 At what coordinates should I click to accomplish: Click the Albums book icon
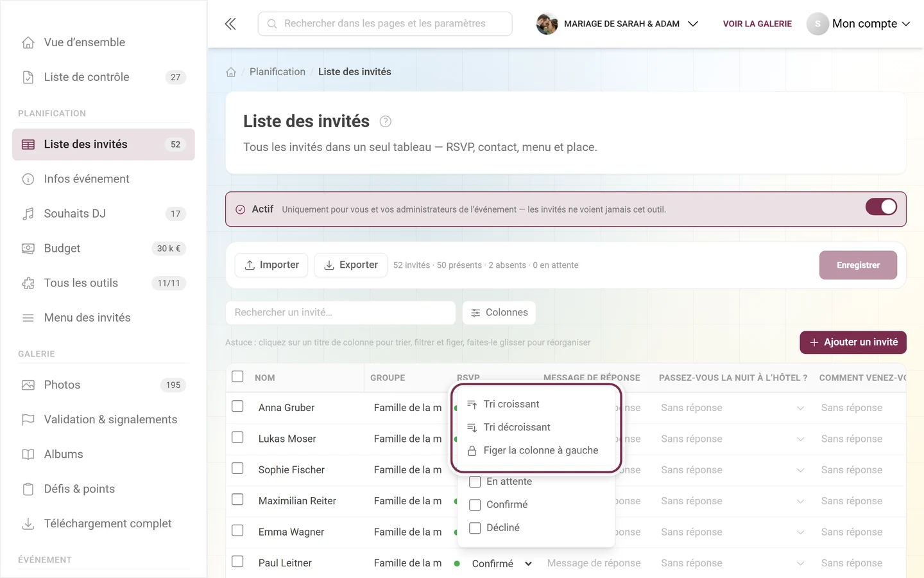tap(28, 455)
